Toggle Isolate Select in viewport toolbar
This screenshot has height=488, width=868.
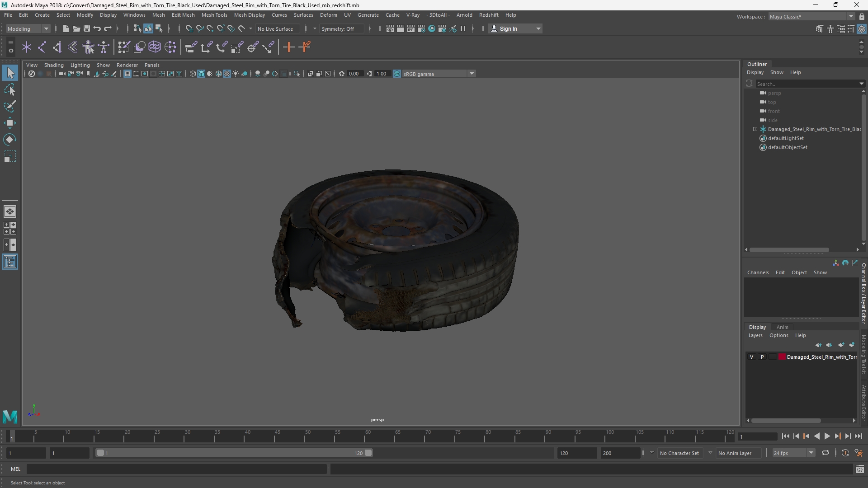click(297, 74)
